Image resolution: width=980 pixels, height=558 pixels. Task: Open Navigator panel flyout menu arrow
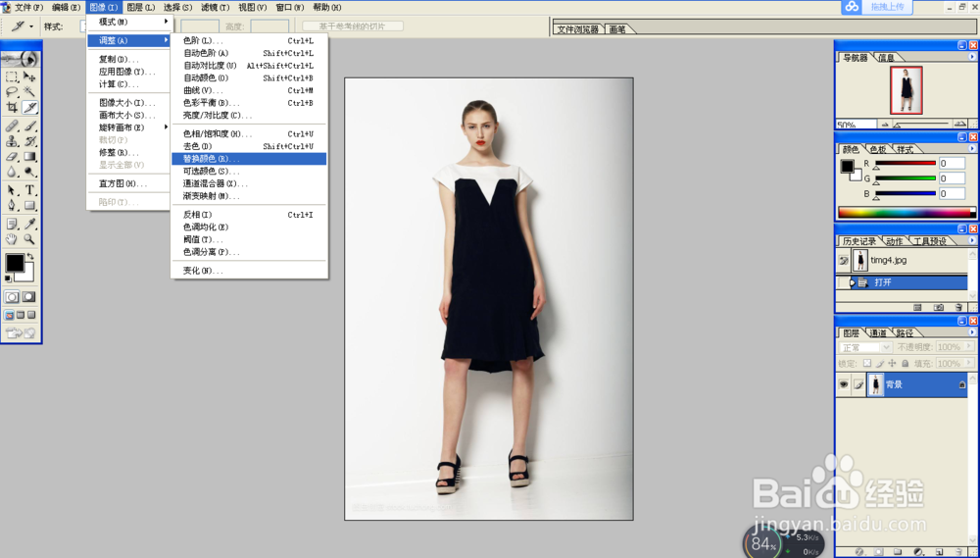[972, 57]
